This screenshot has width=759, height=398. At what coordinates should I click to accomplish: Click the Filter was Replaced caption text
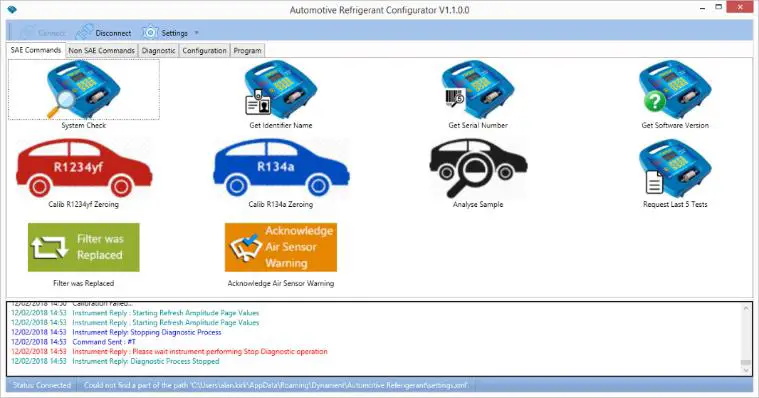pyautogui.click(x=84, y=283)
